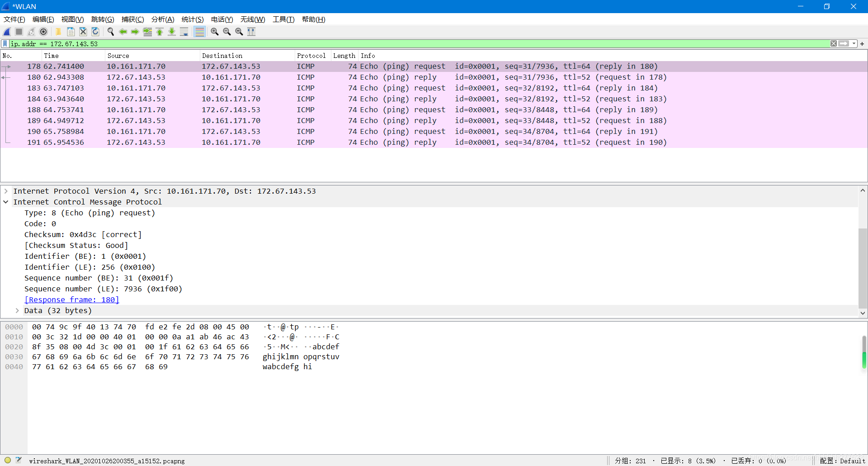The width and height of the screenshot is (868, 466).
Task: Sort packets by Destination column
Action: tap(247, 56)
